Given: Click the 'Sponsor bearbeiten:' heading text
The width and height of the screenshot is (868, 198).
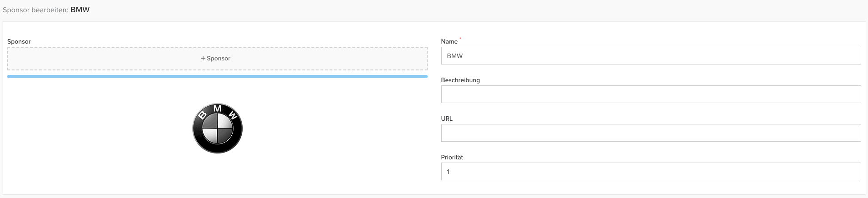Looking at the screenshot, I should pos(35,10).
